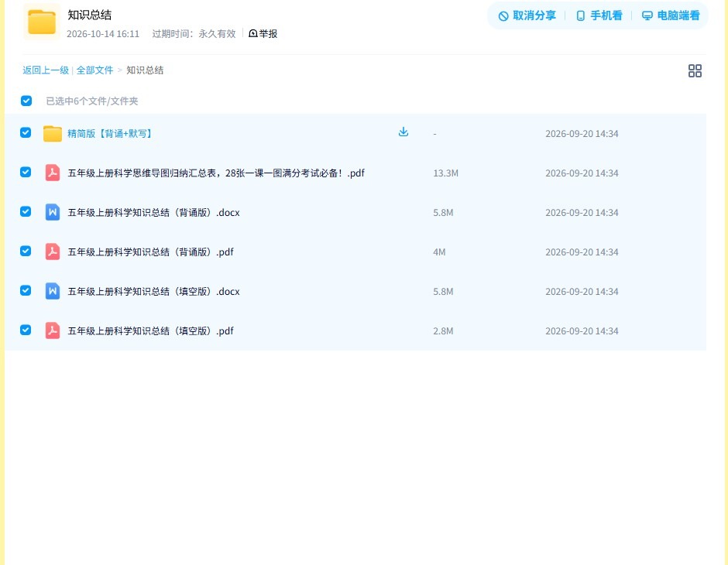Click PDF icon of 填空版.pdf file

(53, 330)
